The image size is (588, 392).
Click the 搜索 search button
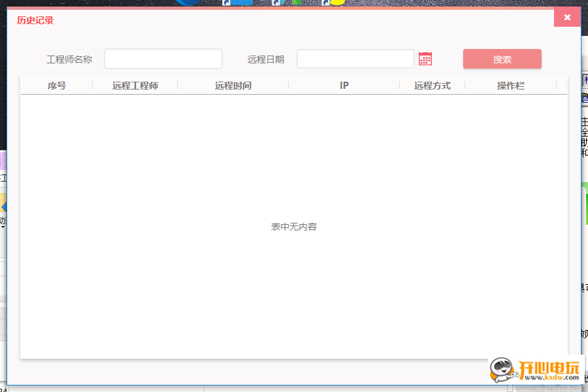click(502, 59)
